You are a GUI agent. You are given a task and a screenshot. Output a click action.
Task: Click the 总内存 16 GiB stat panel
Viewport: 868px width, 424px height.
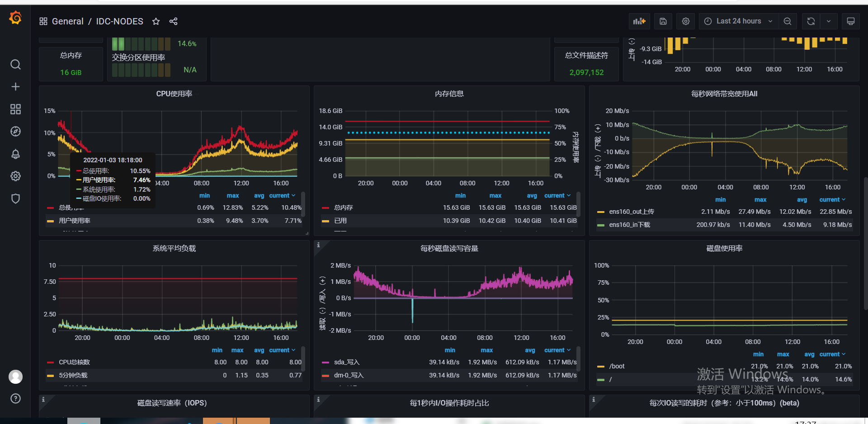(71, 64)
